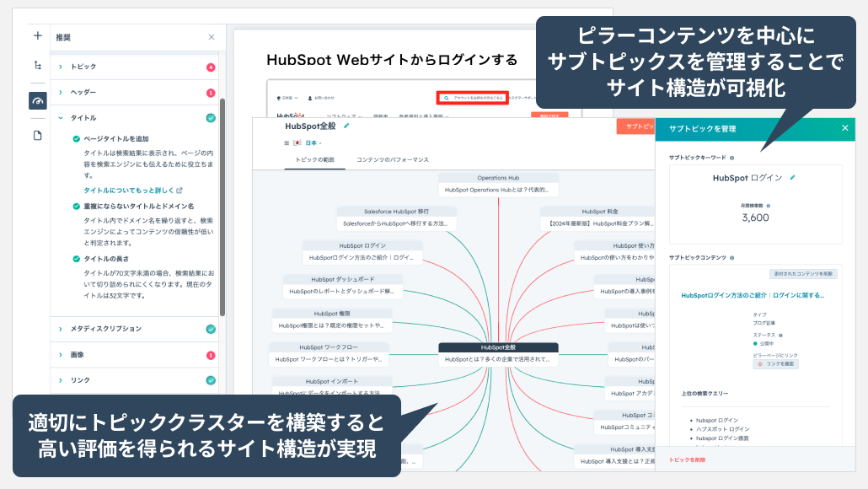The width and height of the screenshot is (868, 489).
Task: Select the Salesforce HubSpot 移行 node
Action: (396, 218)
